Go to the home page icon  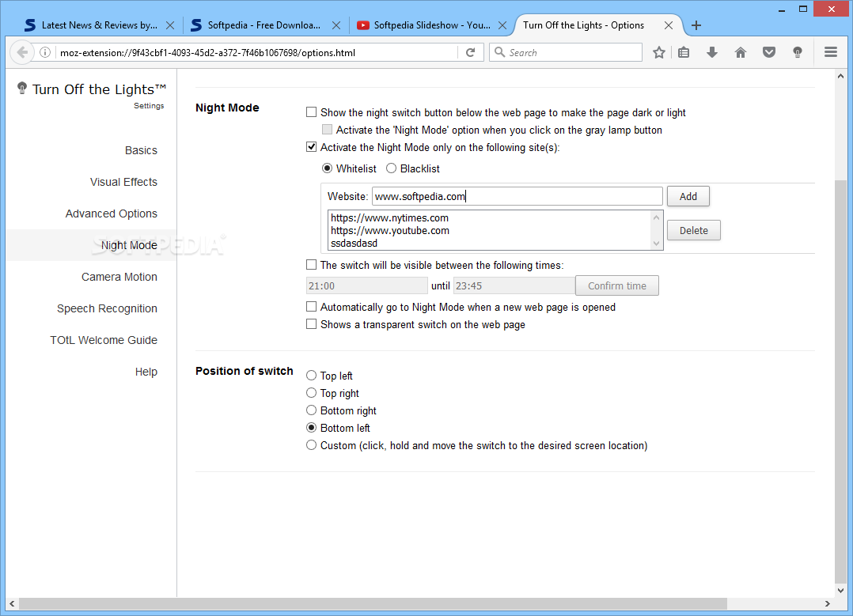[x=741, y=52]
